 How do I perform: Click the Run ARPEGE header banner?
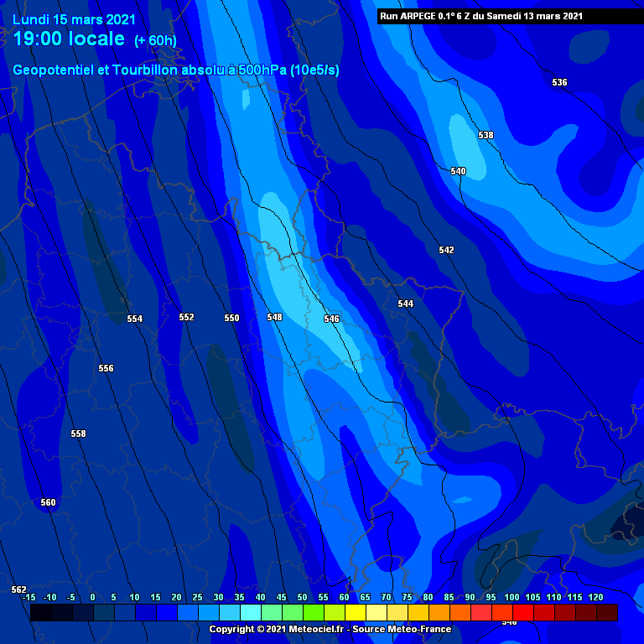480,16
